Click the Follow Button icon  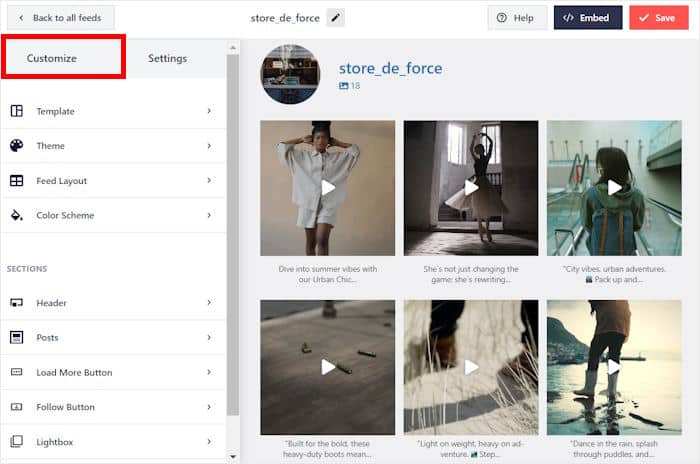16,407
